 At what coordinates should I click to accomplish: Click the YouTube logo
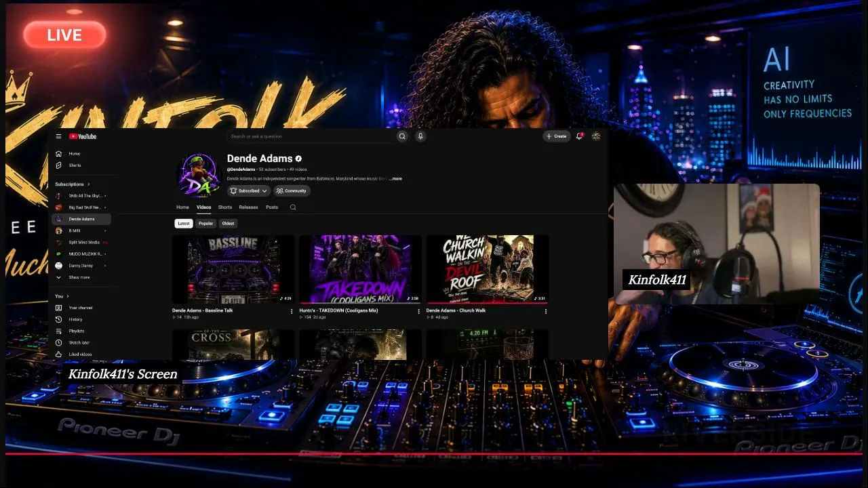pos(83,136)
